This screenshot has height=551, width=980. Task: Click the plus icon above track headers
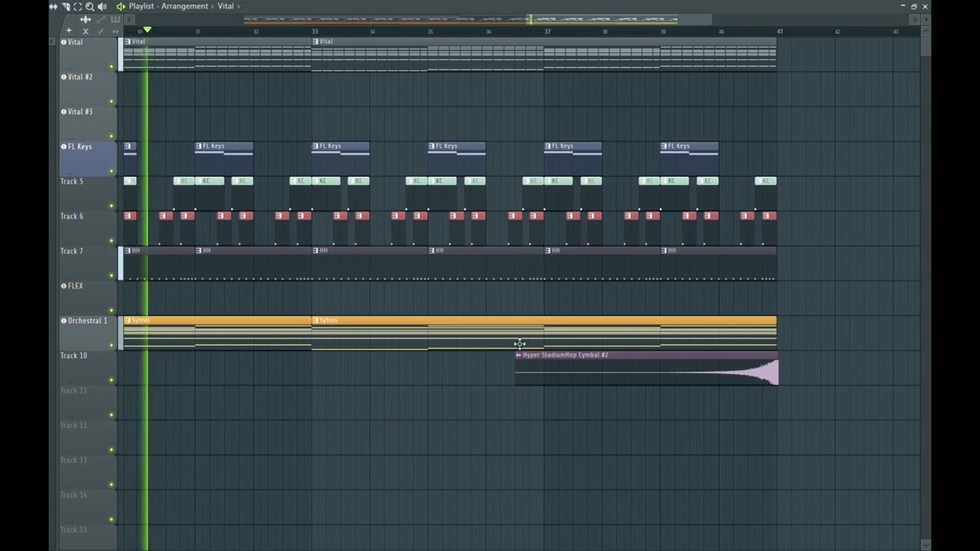(x=69, y=31)
